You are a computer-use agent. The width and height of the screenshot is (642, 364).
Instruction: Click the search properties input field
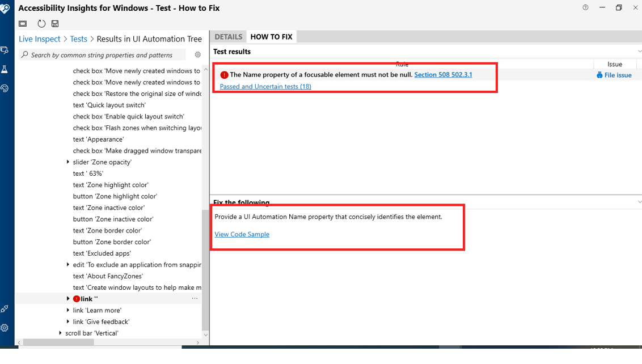102,54
